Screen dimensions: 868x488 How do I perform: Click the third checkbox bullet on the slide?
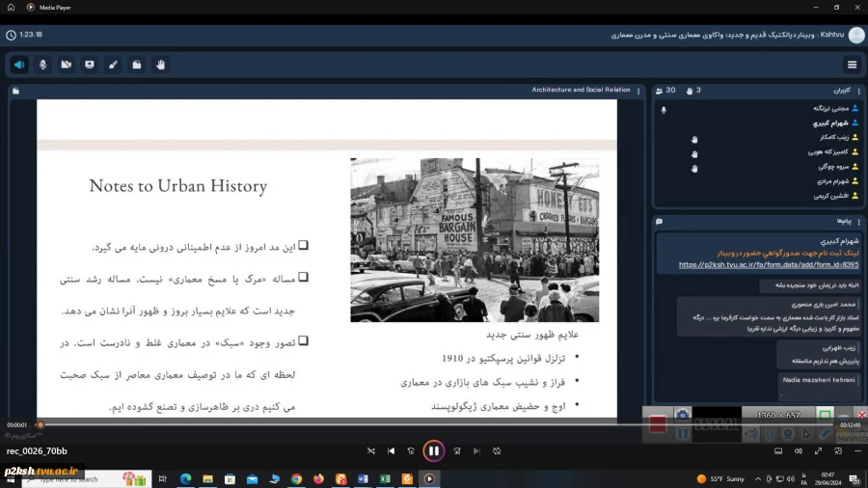pos(304,340)
